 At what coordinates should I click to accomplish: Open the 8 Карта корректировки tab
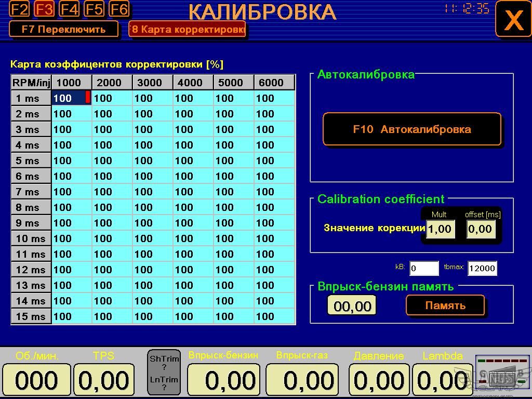pos(187,29)
